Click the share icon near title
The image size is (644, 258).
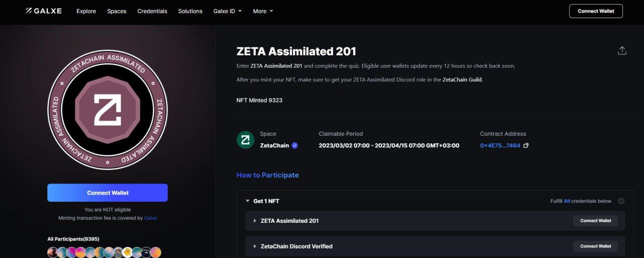622,51
